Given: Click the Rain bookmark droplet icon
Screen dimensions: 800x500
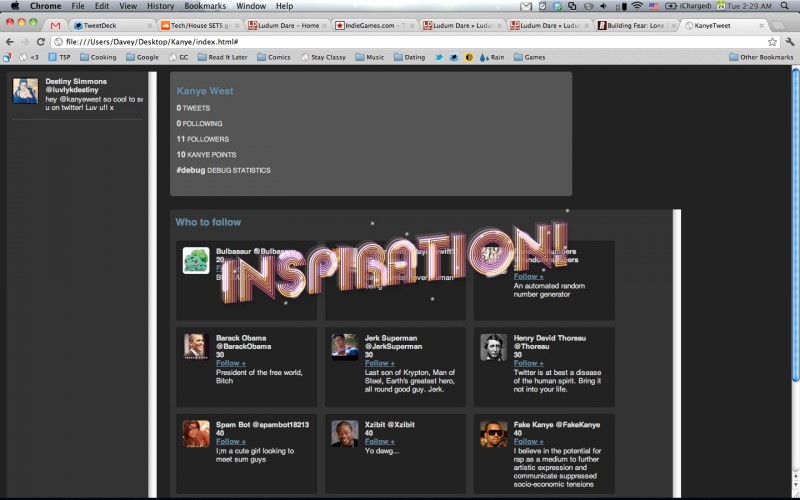Looking at the screenshot, I should [483, 57].
